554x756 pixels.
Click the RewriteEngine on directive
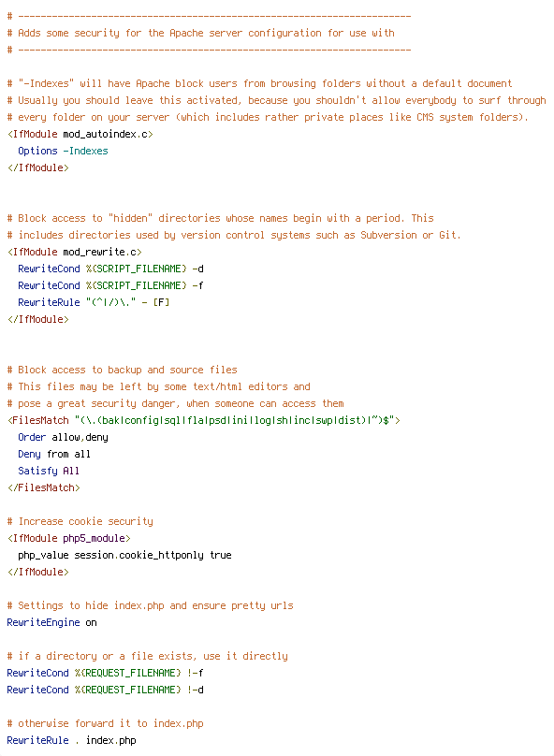51,622
